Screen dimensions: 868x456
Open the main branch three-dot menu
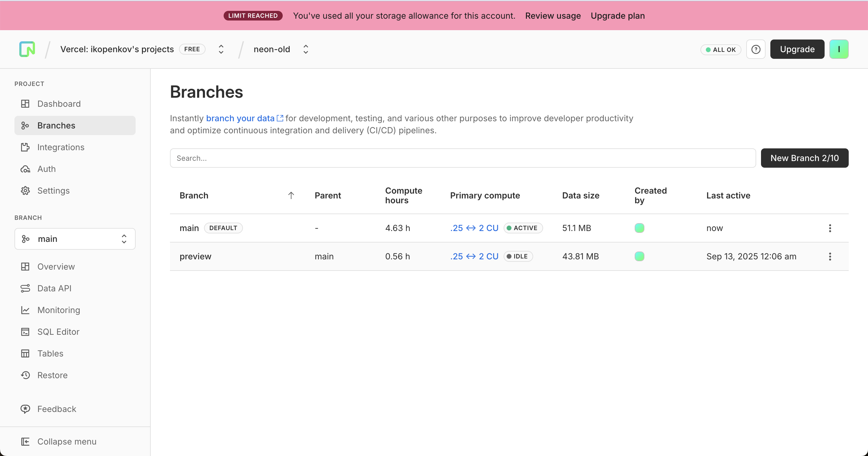point(830,228)
